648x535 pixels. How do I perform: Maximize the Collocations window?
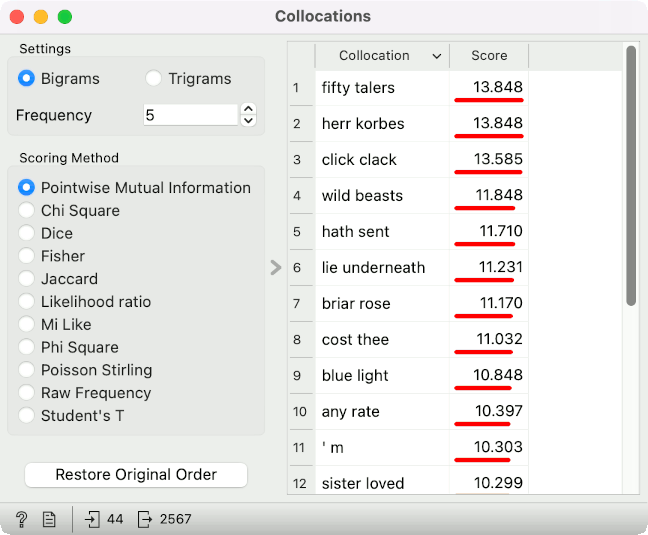tap(65, 17)
